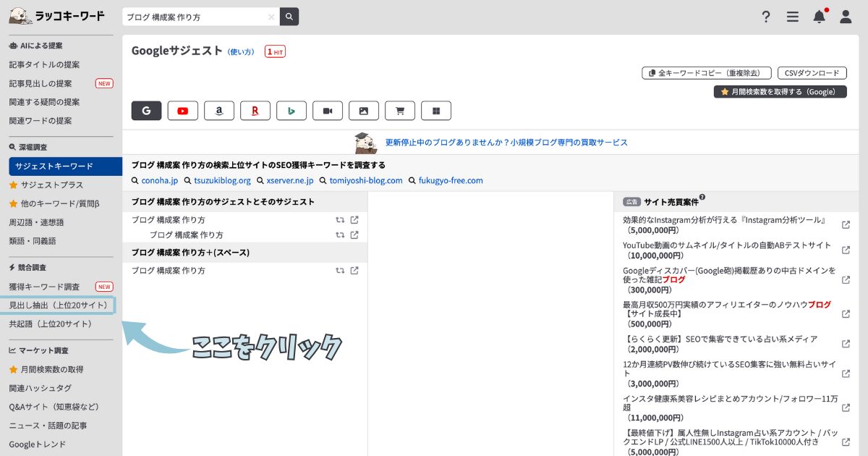Viewport: 868px width, 456px height.
Task: Click re-search icon on indented ブログ 構成案 作り方 row
Action: (340, 235)
